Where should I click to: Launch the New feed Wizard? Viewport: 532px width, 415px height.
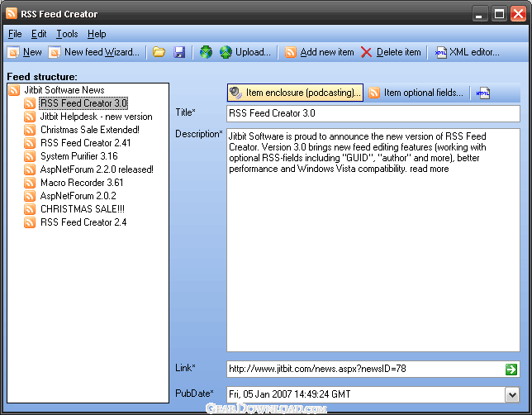(94, 52)
